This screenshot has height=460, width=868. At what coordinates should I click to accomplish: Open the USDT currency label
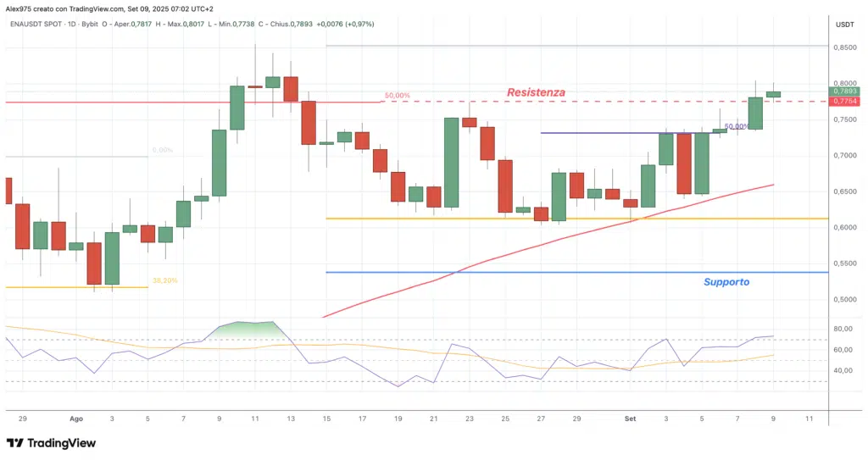844,25
